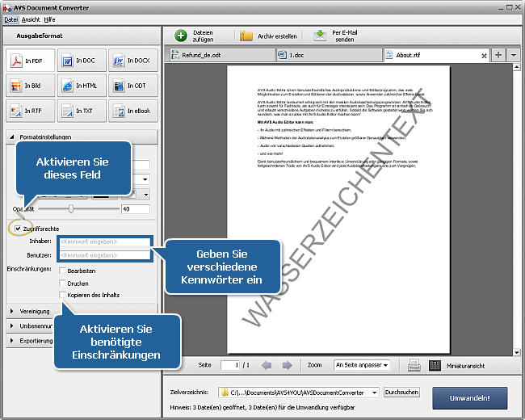Open the Hilfe menu
The width and height of the screenshot is (525, 420).
point(50,19)
